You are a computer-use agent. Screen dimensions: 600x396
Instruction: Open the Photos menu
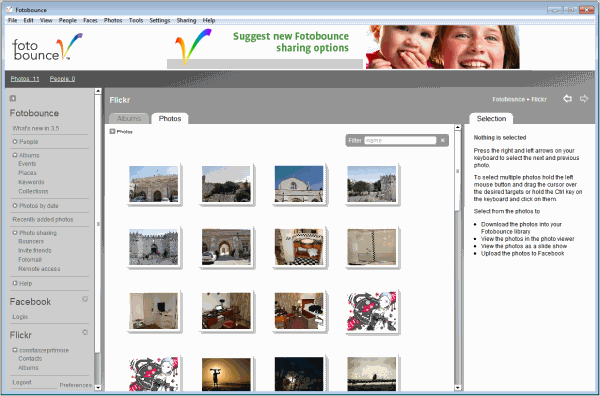113,20
